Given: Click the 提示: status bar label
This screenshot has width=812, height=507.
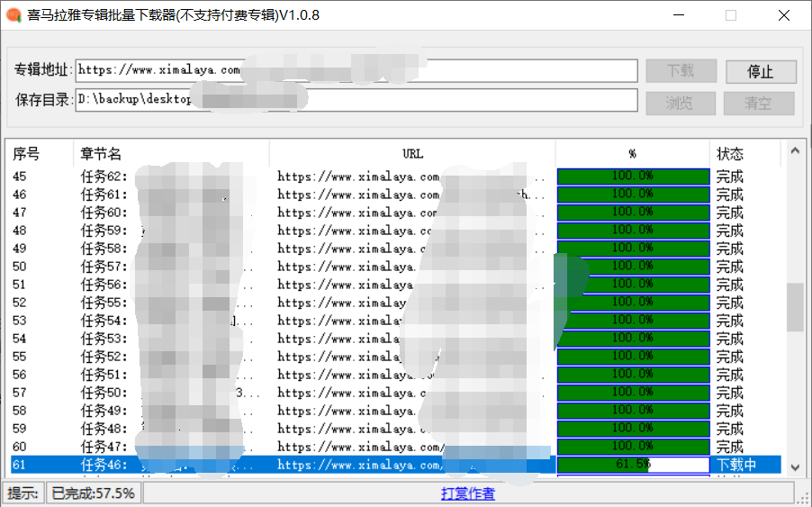Looking at the screenshot, I should (23, 493).
